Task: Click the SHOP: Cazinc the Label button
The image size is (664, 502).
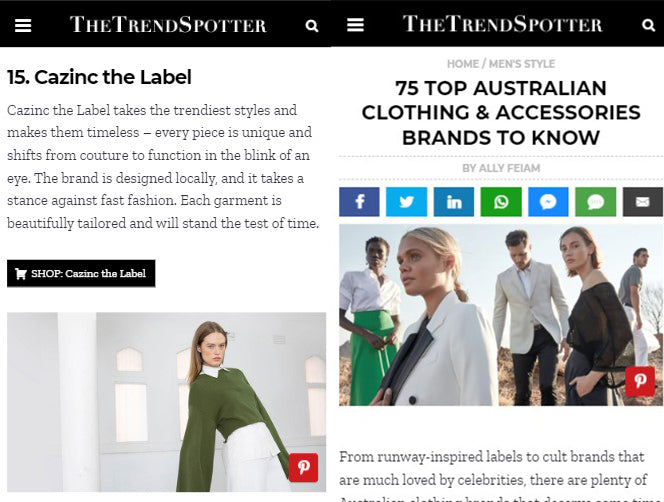Action: pyautogui.click(x=81, y=274)
